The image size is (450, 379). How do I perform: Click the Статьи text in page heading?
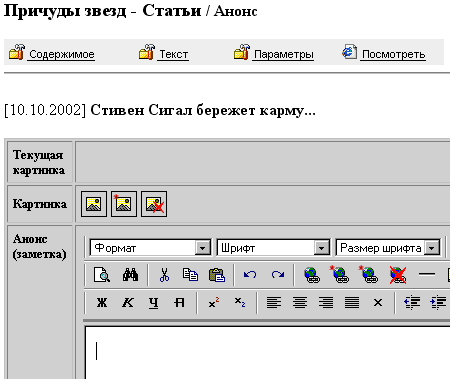(172, 11)
